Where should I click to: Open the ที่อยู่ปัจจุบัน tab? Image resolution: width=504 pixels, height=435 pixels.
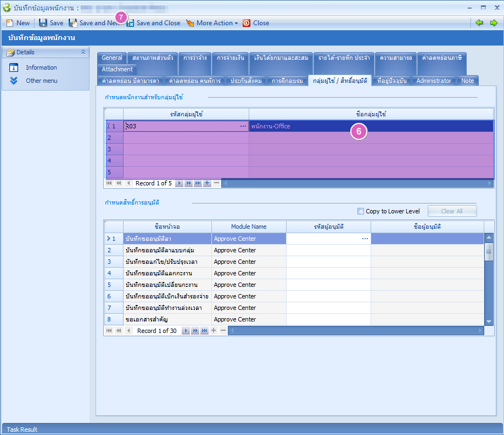392,81
